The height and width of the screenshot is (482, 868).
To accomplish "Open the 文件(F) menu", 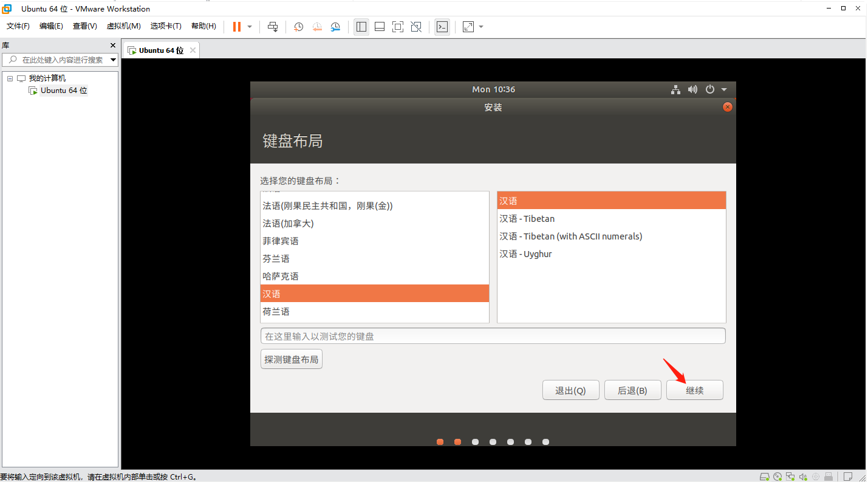I will [18, 26].
